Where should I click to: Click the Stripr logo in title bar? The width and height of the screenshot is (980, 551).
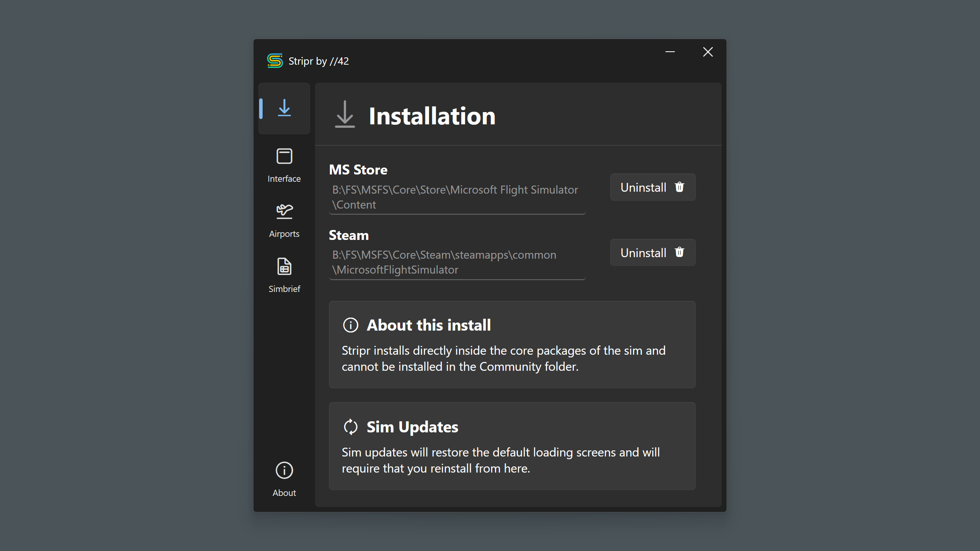275,61
